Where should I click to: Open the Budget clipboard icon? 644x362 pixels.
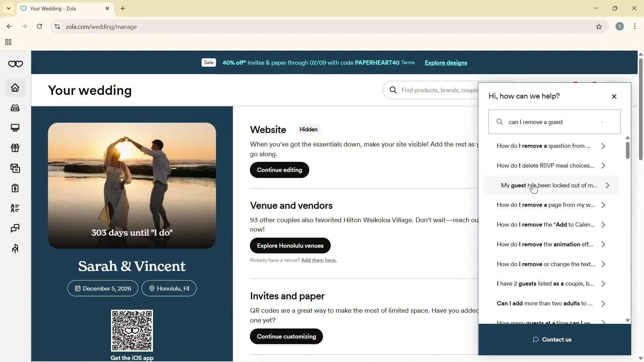click(x=15, y=188)
